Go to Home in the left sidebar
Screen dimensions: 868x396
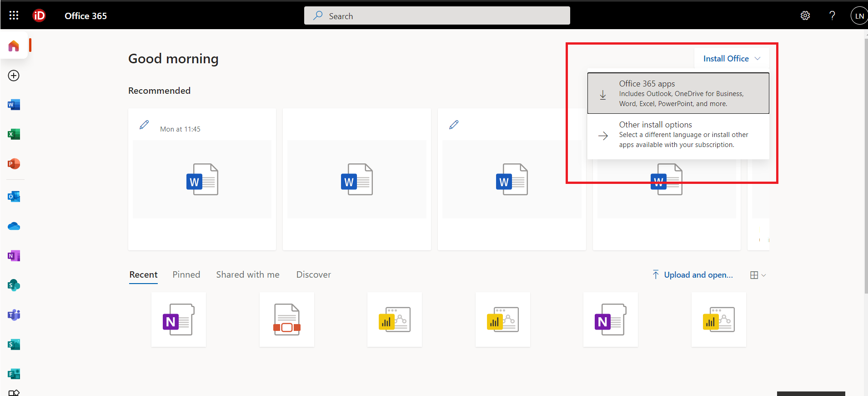click(14, 46)
